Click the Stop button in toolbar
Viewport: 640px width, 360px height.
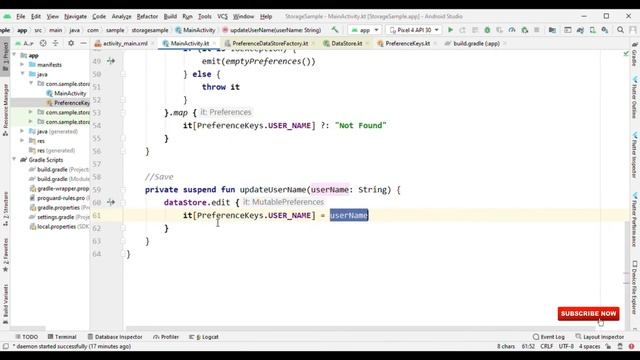coord(537,30)
